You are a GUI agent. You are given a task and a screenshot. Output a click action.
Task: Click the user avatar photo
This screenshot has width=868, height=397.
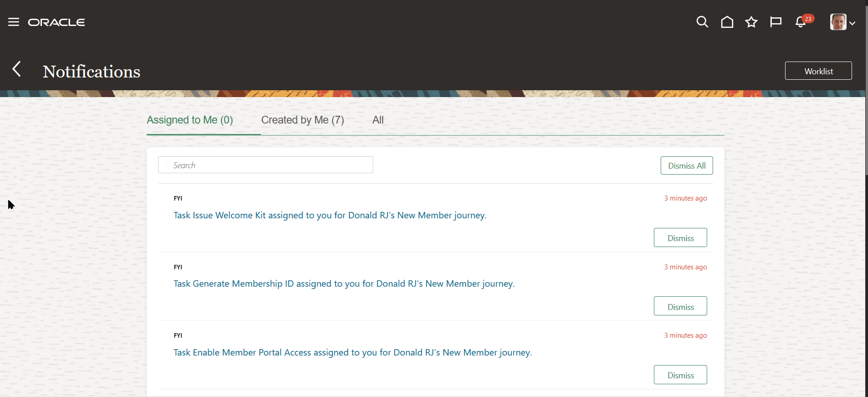838,22
